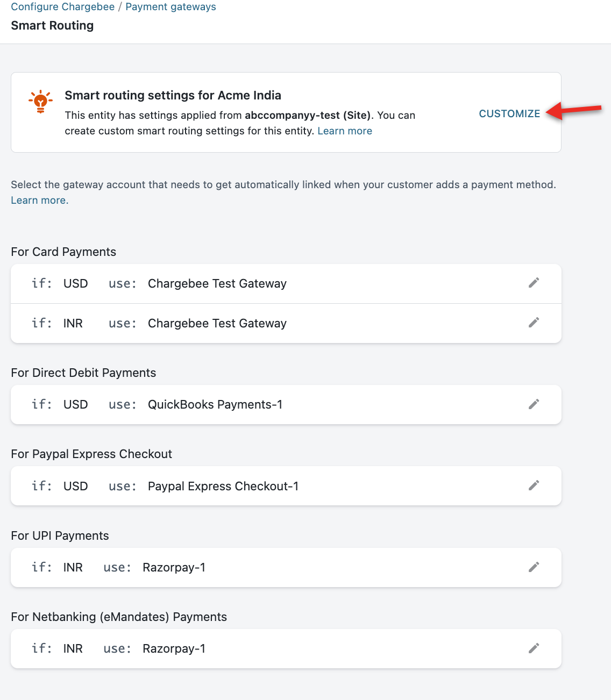Viewport: 611px width, 700px height.
Task: Select the USD Chargebee Test Gateway row
Action: click(x=217, y=284)
